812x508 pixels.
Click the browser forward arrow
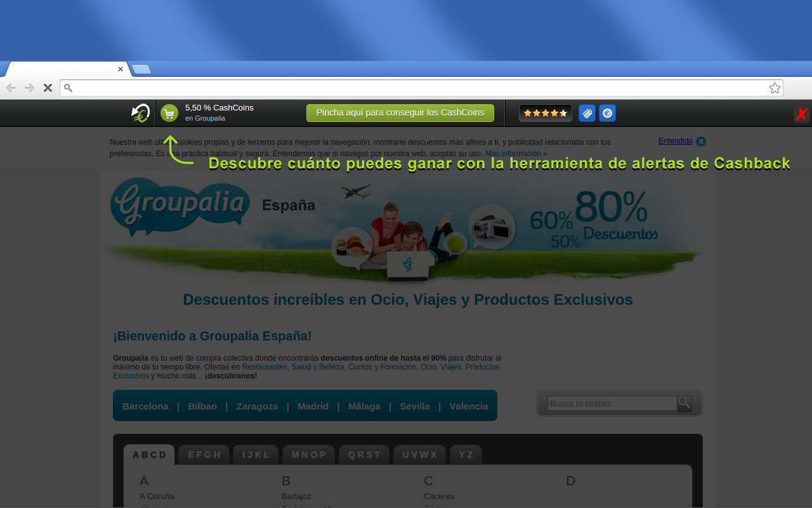coord(29,88)
